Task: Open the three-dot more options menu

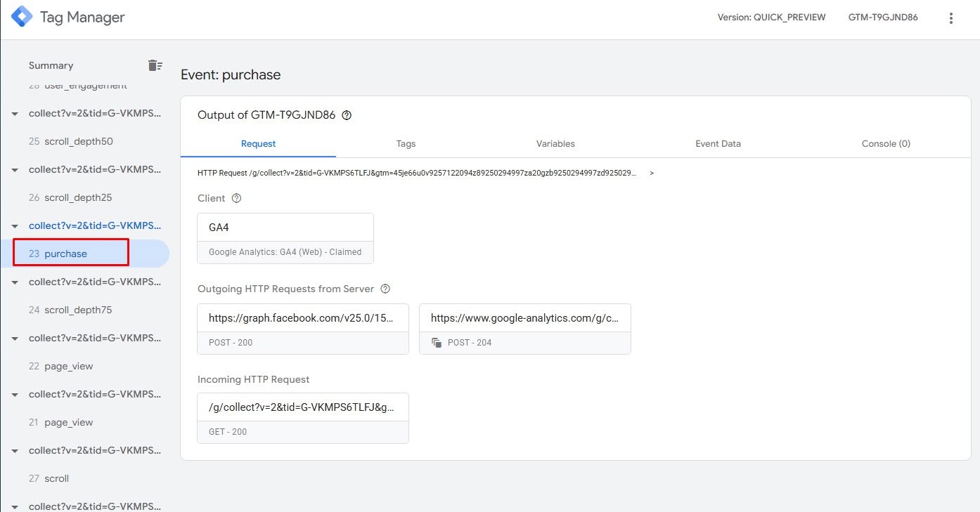Action: pyautogui.click(x=951, y=18)
